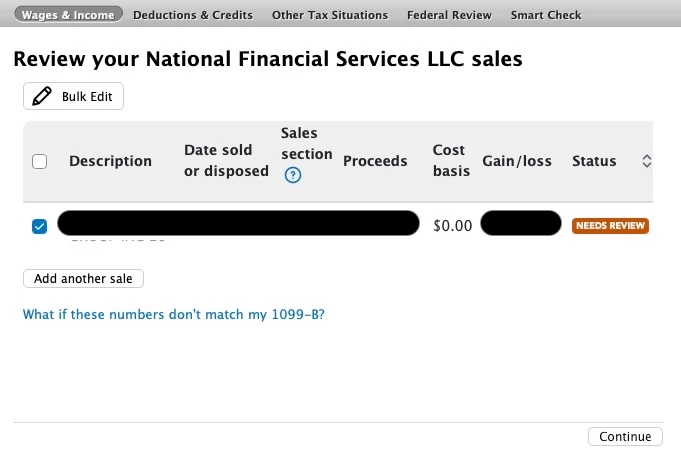This screenshot has width=681, height=462.
Task: Click the Add another sale button
Action: pos(83,279)
